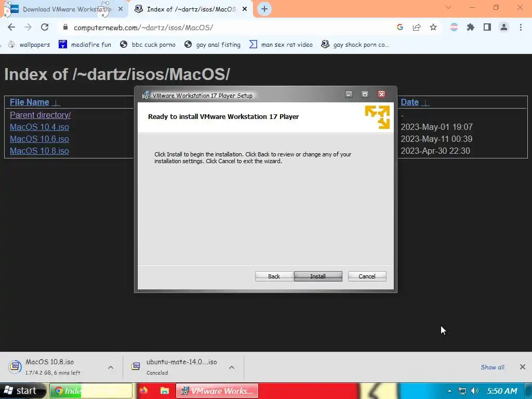Switch to VMware Works... taskbar item
The height and width of the screenshot is (399, 532).
[x=217, y=391]
